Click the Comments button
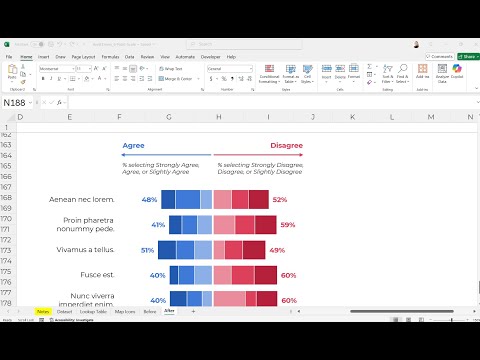The image size is (480, 360). (x=440, y=57)
